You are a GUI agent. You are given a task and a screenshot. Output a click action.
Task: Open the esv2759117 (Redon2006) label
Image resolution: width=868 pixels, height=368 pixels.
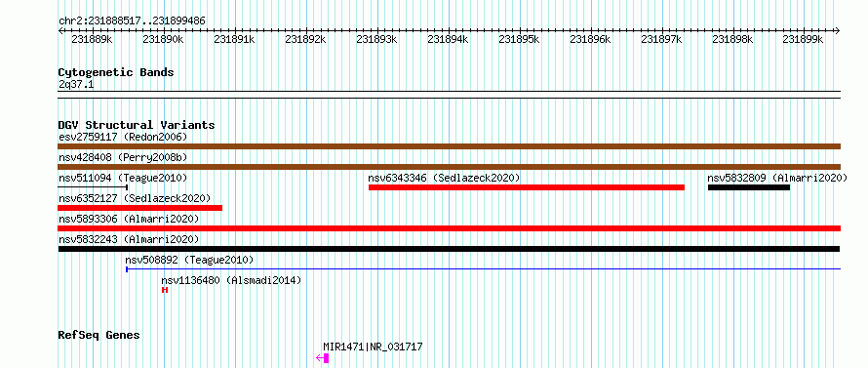tap(123, 137)
